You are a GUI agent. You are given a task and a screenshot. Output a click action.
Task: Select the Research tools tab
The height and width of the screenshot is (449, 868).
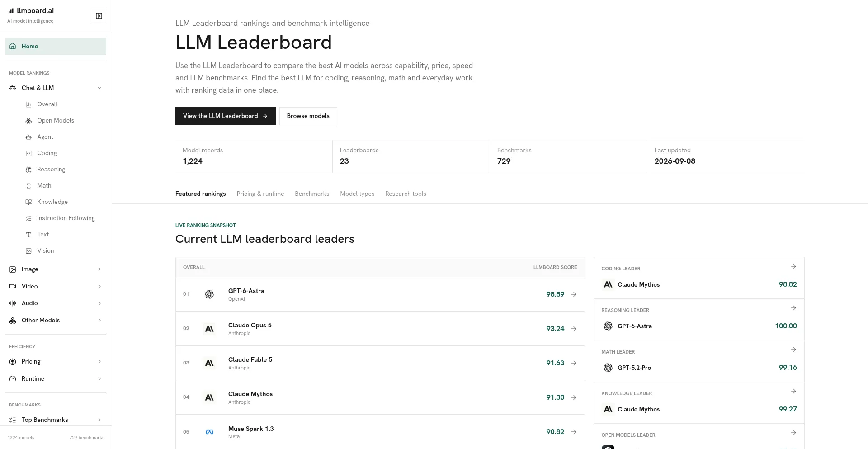click(406, 194)
